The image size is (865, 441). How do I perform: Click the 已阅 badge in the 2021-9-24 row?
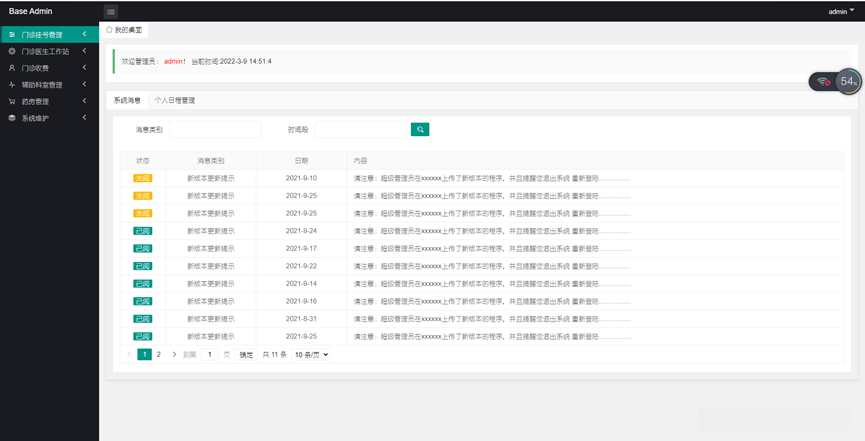tap(142, 231)
